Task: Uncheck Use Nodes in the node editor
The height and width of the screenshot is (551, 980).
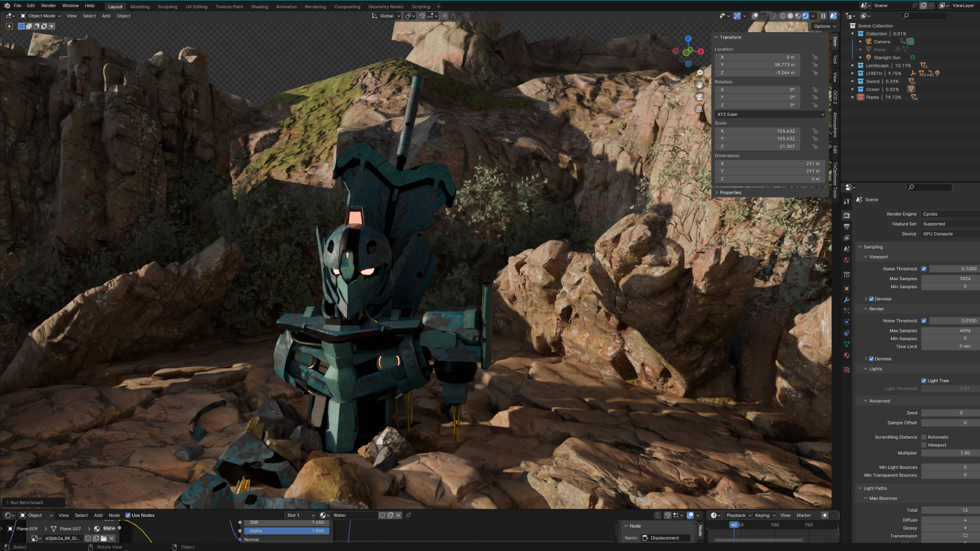Action: pos(128,515)
